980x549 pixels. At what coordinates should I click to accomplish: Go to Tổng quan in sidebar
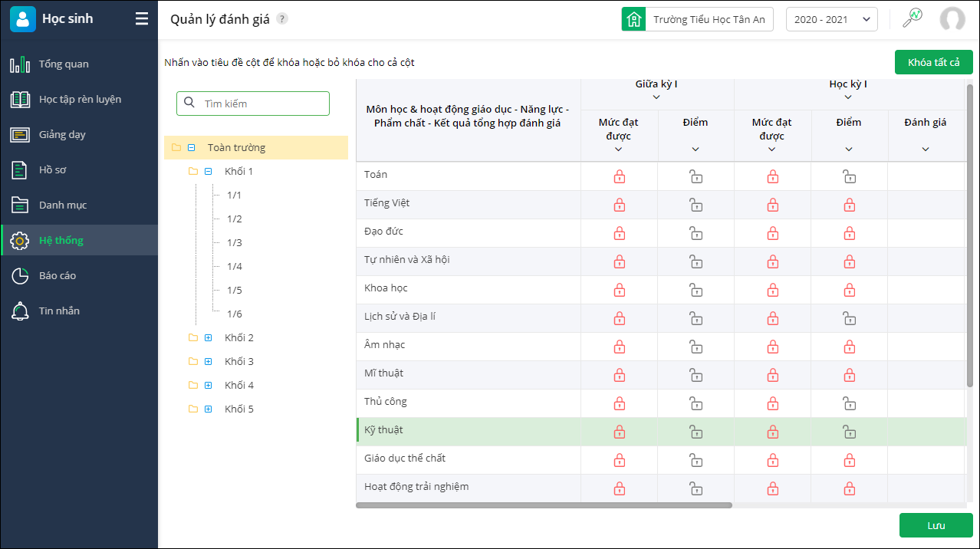click(64, 64)
